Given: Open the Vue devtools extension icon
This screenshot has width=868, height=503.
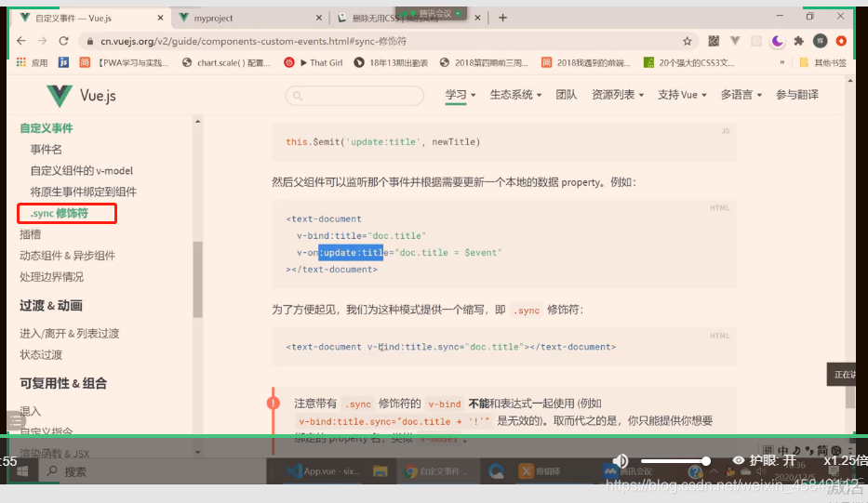Looking at the screenshot, I should (735, 41).
